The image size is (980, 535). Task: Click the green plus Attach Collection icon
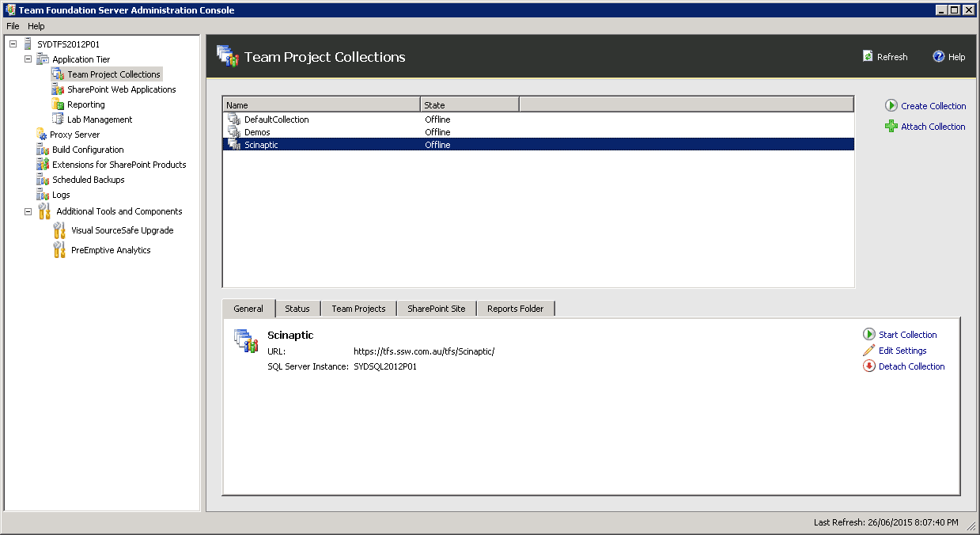coord(891,127)
